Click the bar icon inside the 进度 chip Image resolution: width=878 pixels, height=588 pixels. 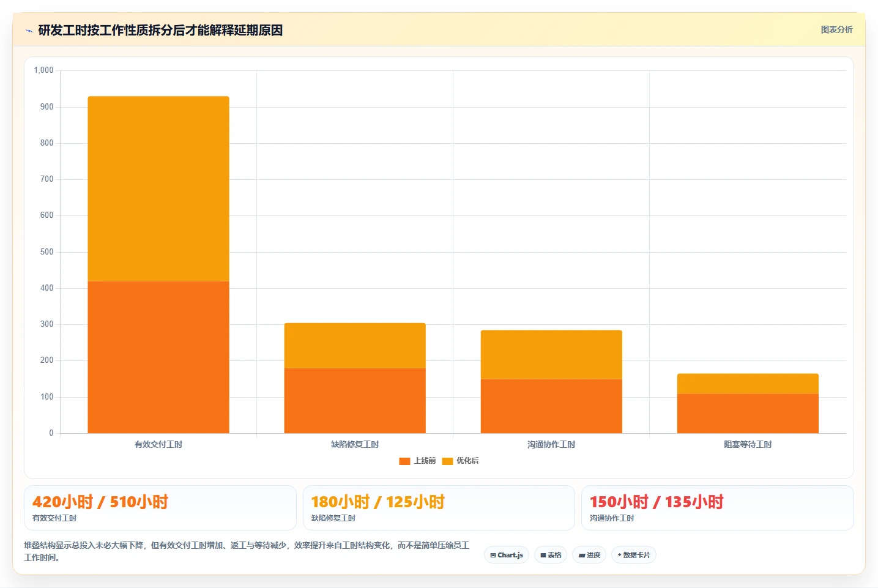(x=582, y=556)
